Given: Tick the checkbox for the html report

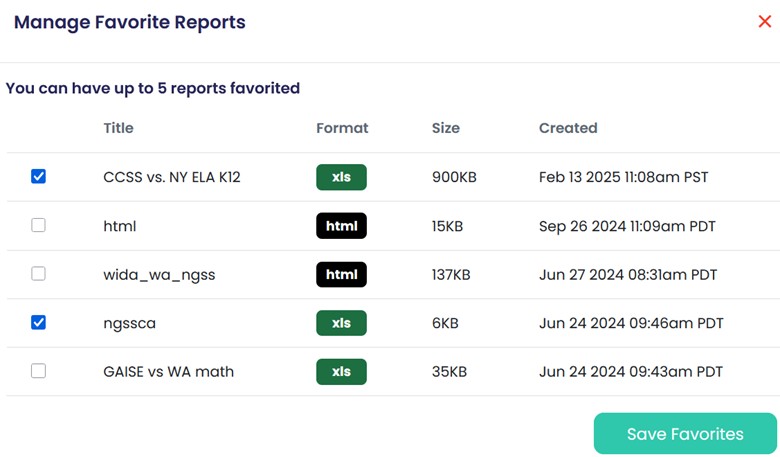Looking at the screenshot, I should [x=39, y=226].
